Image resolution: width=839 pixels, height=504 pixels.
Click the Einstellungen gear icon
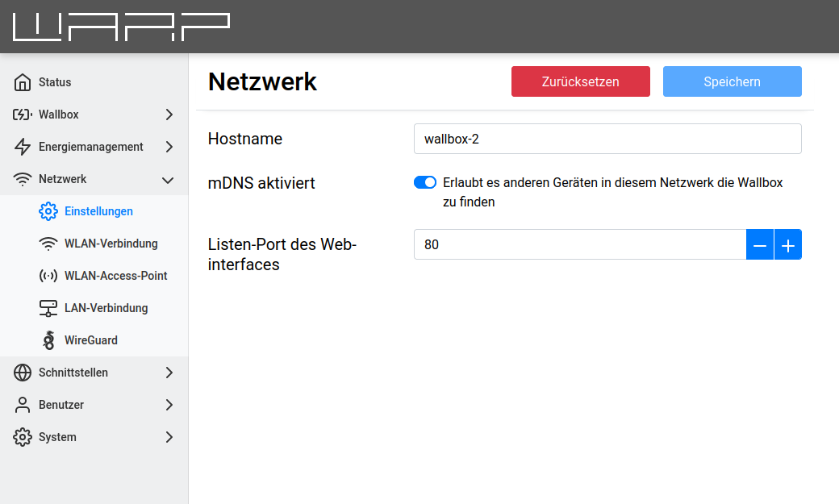(48, 211)
